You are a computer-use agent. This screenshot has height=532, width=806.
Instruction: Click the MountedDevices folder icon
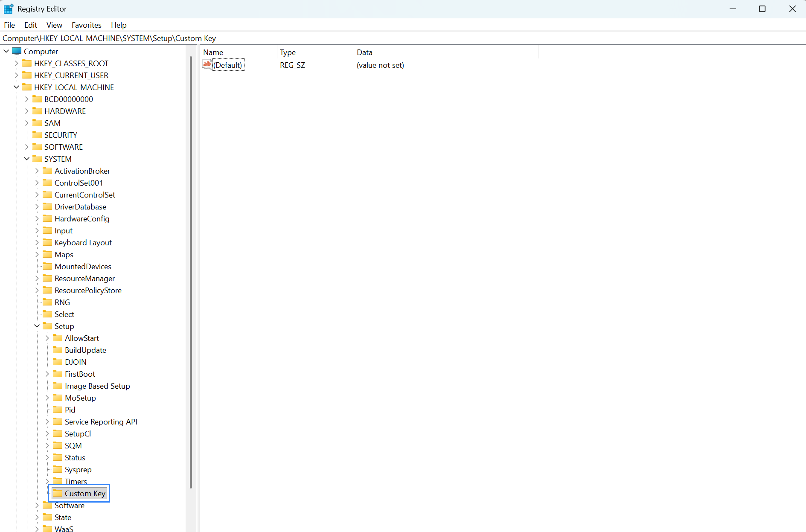point(48,266)
